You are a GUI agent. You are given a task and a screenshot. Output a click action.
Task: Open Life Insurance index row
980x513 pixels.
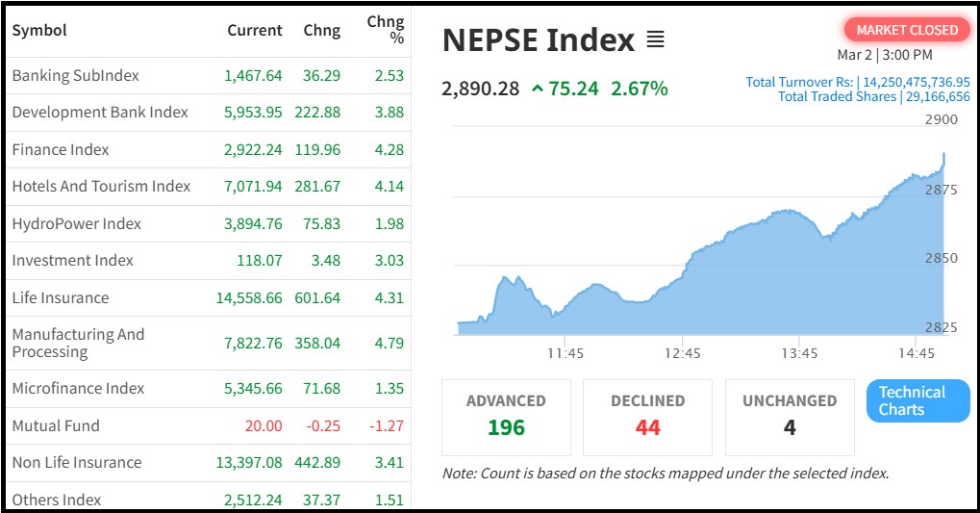click(x=61, y=297)
